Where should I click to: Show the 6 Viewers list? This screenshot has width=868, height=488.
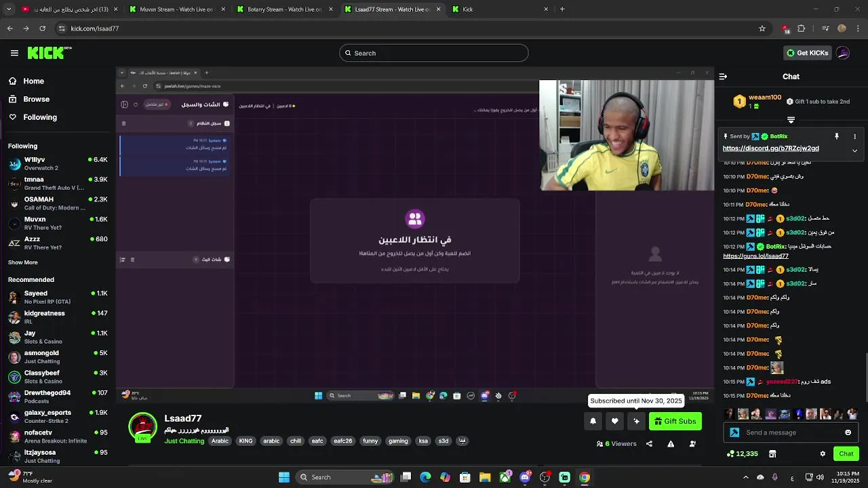coord(616,444)
